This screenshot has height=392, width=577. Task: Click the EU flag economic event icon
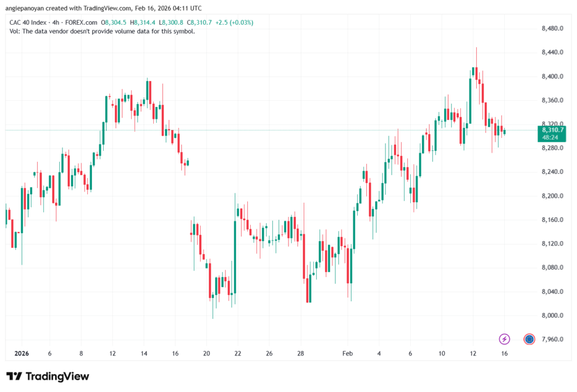click(x=529, y=339)
